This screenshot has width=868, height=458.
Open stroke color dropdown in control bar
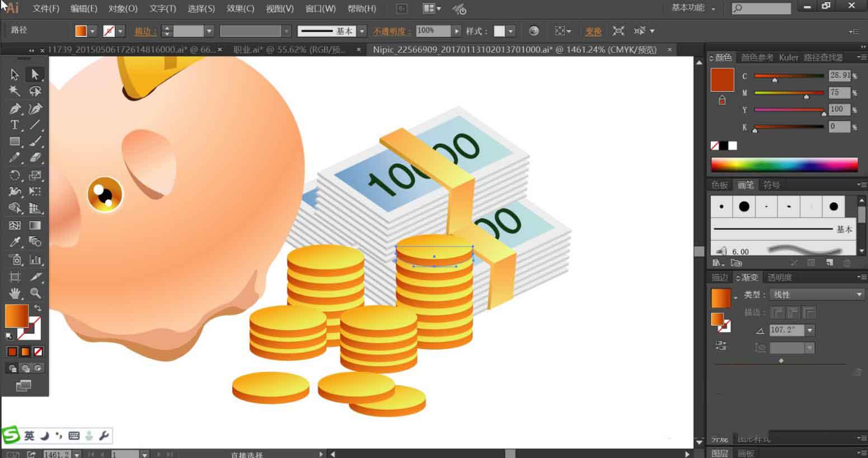point(120,31)
